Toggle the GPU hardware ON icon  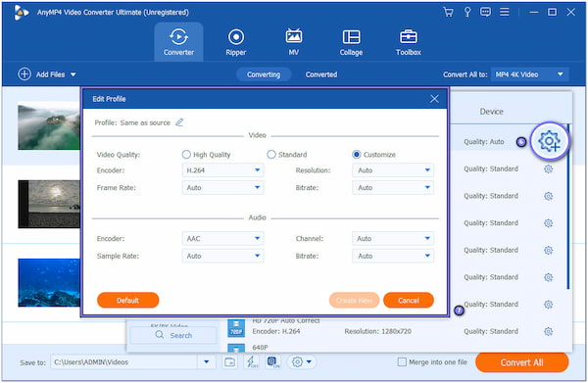273,362
